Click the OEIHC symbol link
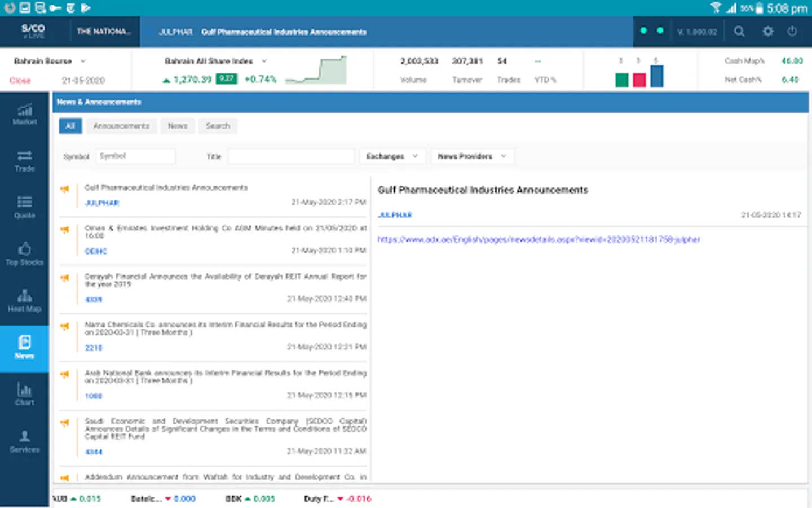 point(95,251)
